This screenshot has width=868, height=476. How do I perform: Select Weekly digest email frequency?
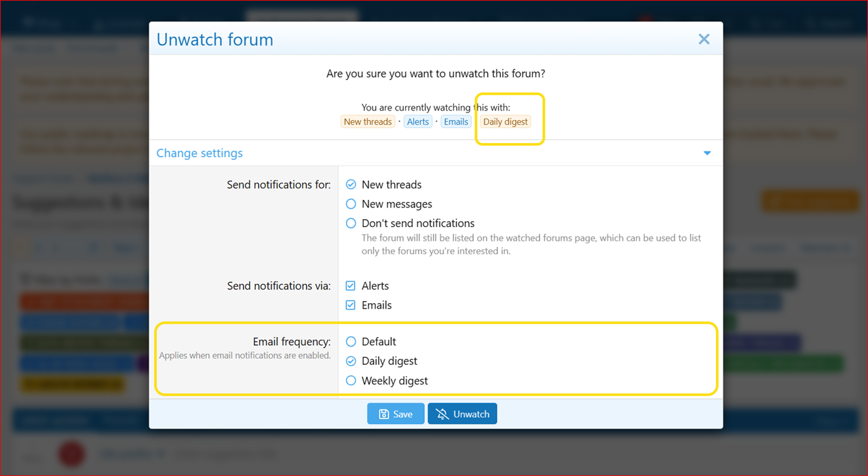(351, 381)
